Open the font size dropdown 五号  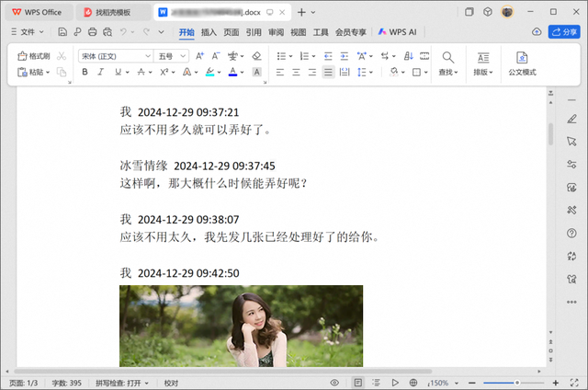click(x=169, y=56)
